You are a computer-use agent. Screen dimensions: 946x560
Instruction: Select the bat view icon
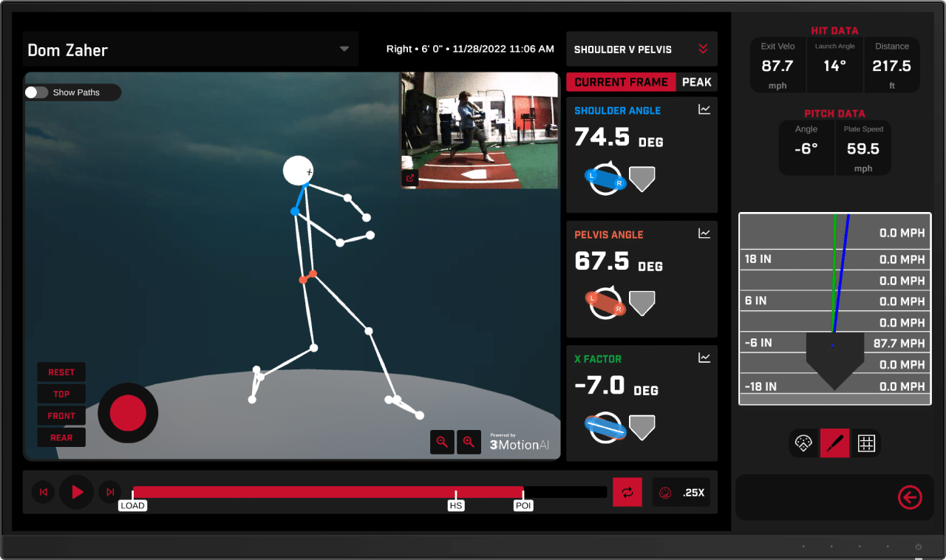(x=834, y=443)
